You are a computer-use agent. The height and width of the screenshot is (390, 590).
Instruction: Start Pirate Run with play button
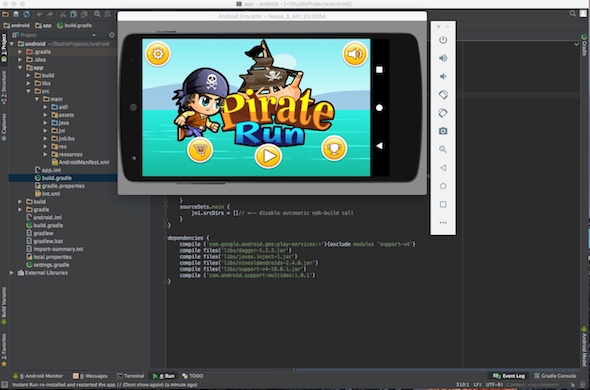pyautogui.click(x=268, y=156)
